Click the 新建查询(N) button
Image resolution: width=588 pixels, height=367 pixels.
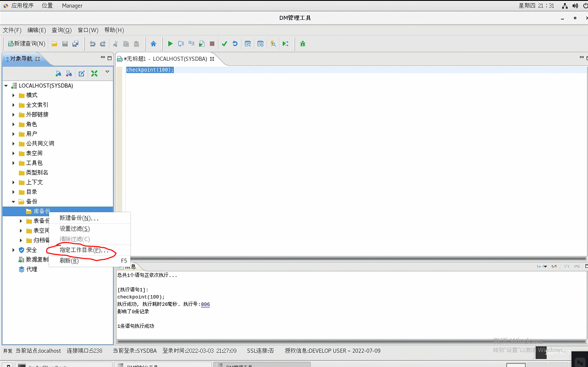26,44
